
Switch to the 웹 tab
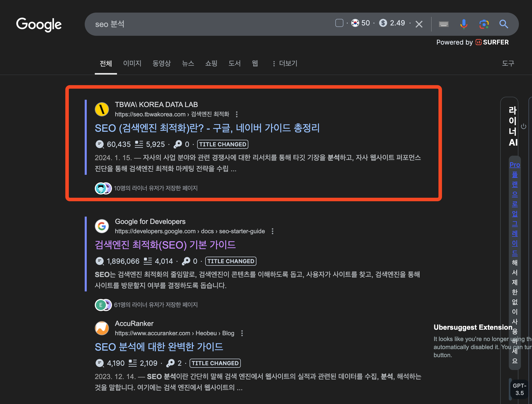tap(255, 63)
